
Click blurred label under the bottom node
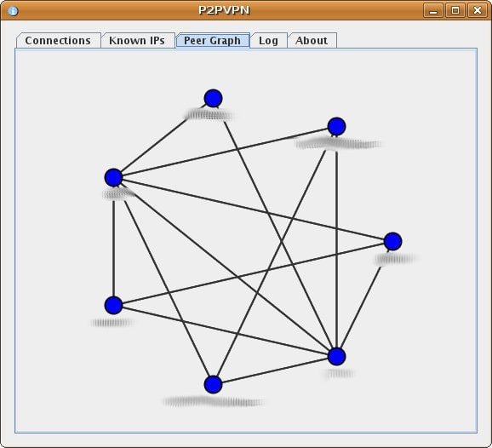click(x=214, y=401)
